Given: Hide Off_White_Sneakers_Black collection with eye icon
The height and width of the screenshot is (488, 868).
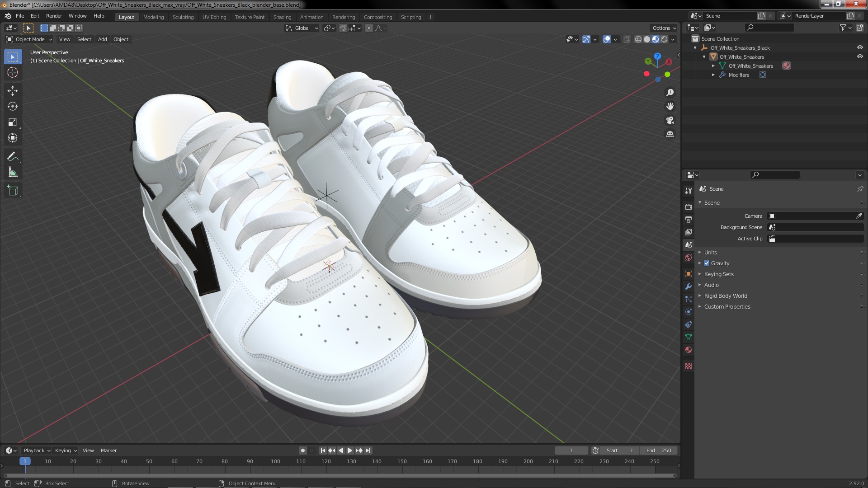Looking at the screenshot, I should click(x=860, y=47).
